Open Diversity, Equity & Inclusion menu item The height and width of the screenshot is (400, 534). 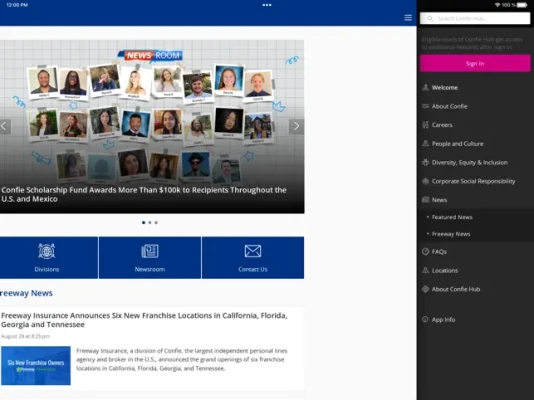(x=475, y=162)
